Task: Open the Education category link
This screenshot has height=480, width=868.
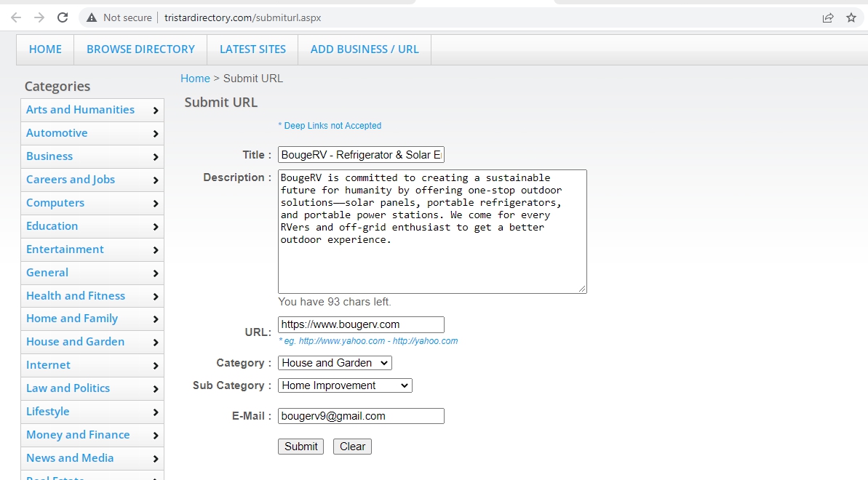Action: pyautogui.click(x=52, y=226)
